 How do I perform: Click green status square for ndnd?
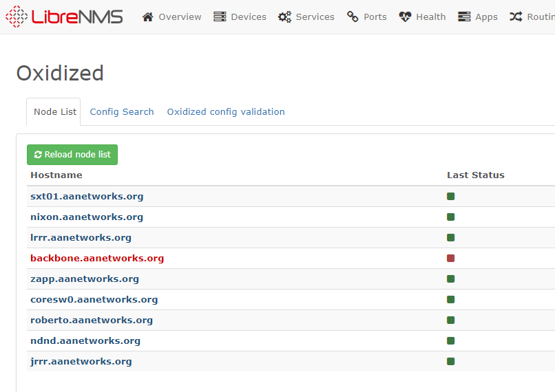(x=450, y=340)
